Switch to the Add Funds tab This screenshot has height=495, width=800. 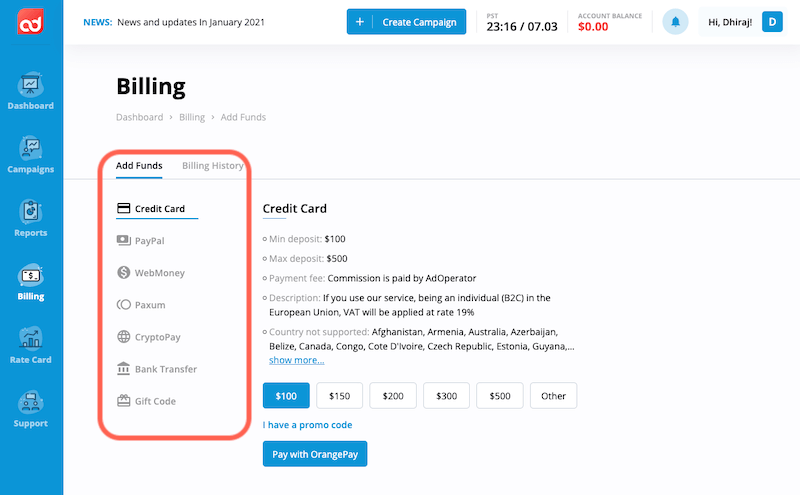(x=139, y=166)
